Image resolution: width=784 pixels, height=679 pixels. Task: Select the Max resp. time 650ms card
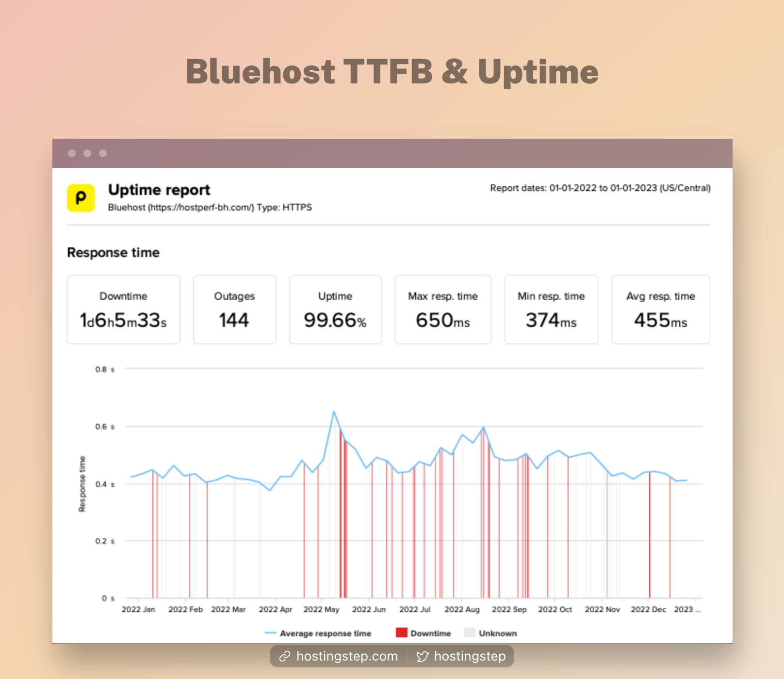pyautogui.click(x=443, y=309)
